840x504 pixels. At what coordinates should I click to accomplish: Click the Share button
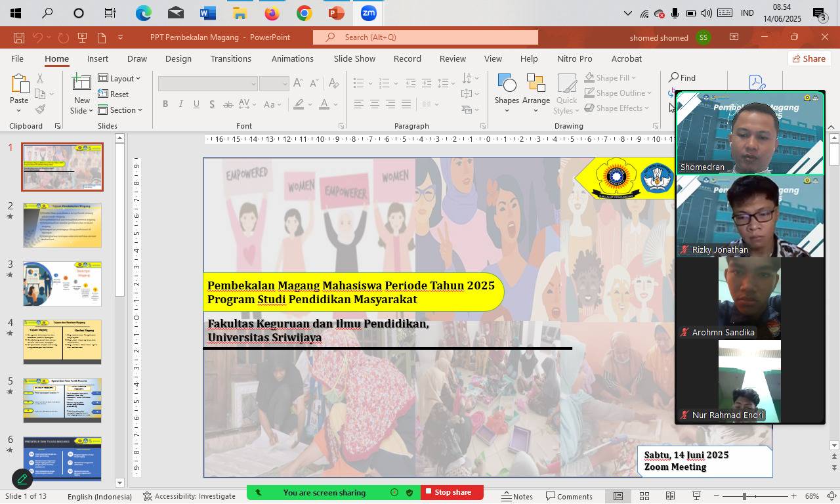point(808,58)
